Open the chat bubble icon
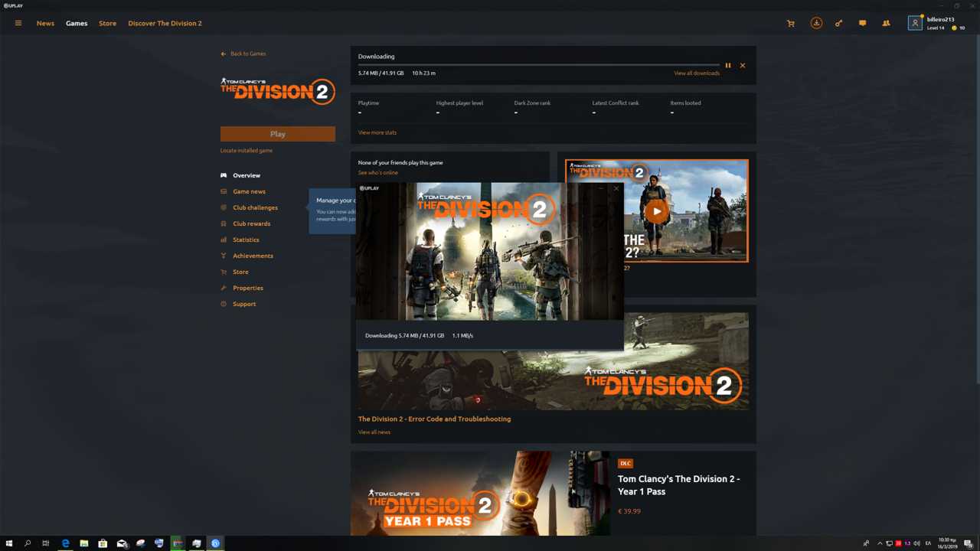The image size is (980, 551). click(863, 24)
